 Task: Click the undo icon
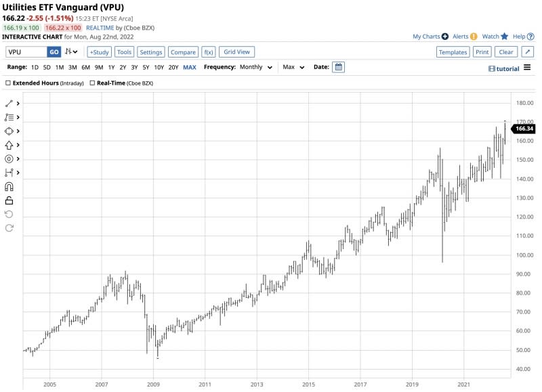[9, 215]
